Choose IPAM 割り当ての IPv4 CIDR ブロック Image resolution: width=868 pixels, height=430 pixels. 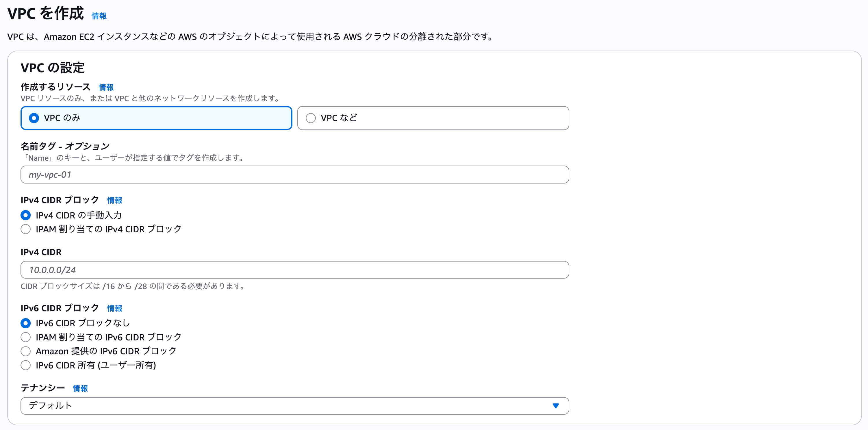pos(25,229)
